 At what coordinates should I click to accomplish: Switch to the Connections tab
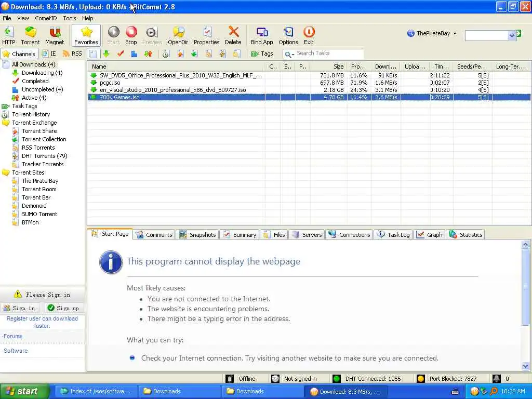[350, 234]
